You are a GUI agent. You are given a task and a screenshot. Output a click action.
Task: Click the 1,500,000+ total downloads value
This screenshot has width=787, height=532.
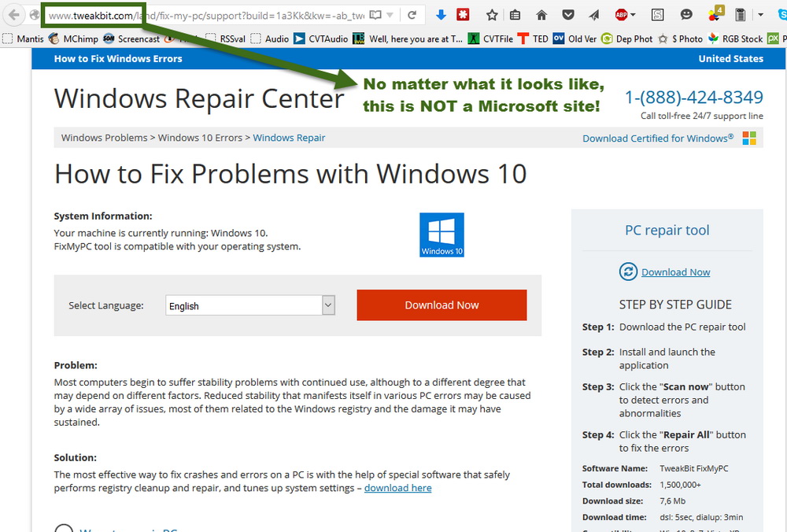pyautogui.click(x=680, y=485)
